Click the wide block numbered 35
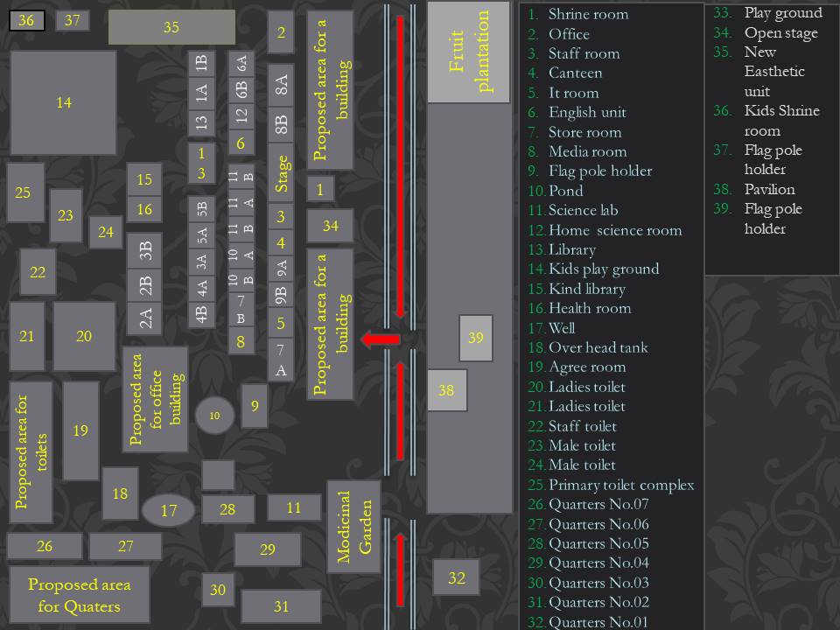This screenshot has height=630, width=840. 171,28
